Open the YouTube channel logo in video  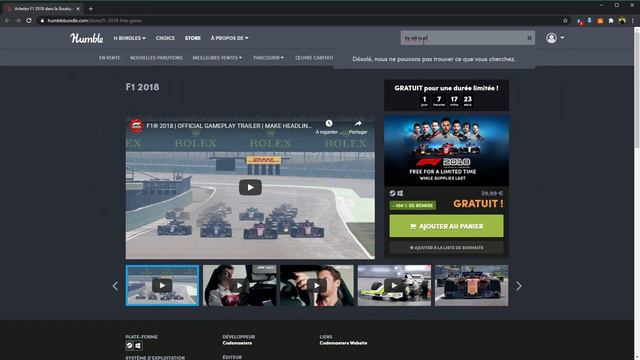pyautogui.click(x=136, y=126)
